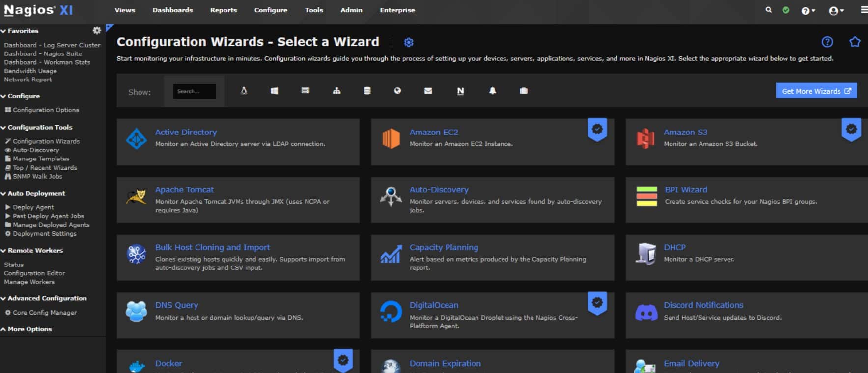868x373 pixels.
Task: Click the Discord logo icon
Action: (646, 312)
